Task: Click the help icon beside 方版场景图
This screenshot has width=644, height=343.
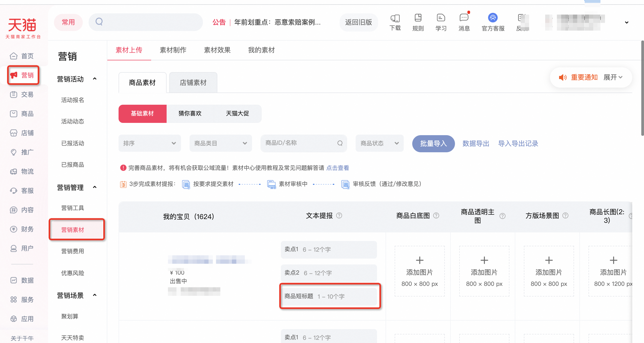Action: click(x=566, y=216)
